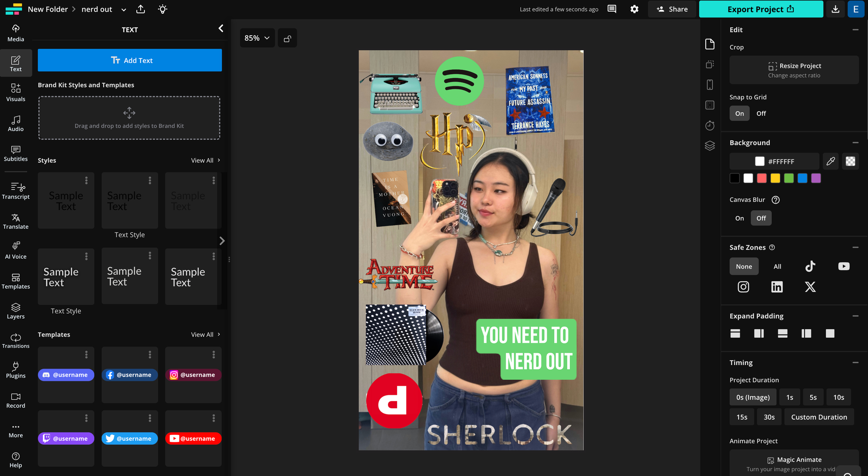Switch to the Templates tab
Image resolution: width=868 pixels, height=476 pixels.
[16, 281]
